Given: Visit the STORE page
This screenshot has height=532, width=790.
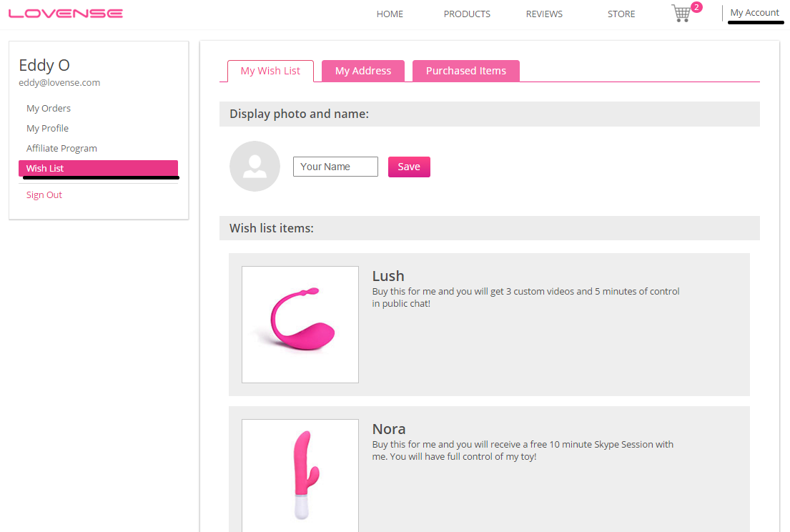Looking at the screenshot, I should pyautogui.click(x=621, y=14).
